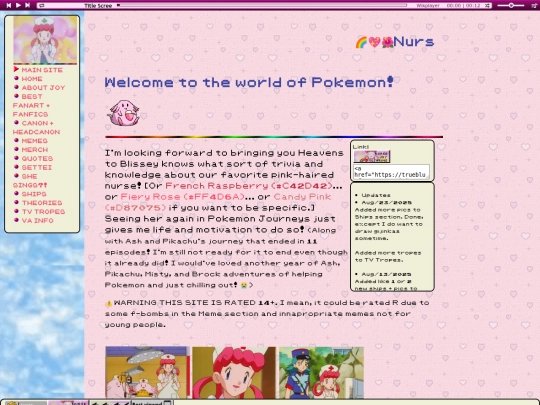Screen dimensions: 540x405
Task: Click the Updates heading in the side panel
Action: pos(376,195)
